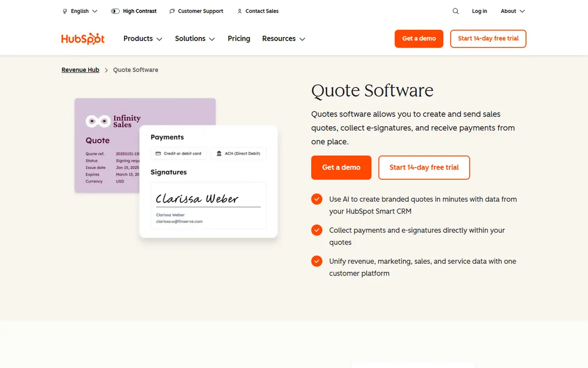
Task: Click the Customer Support chat icon
Action: 172,11
